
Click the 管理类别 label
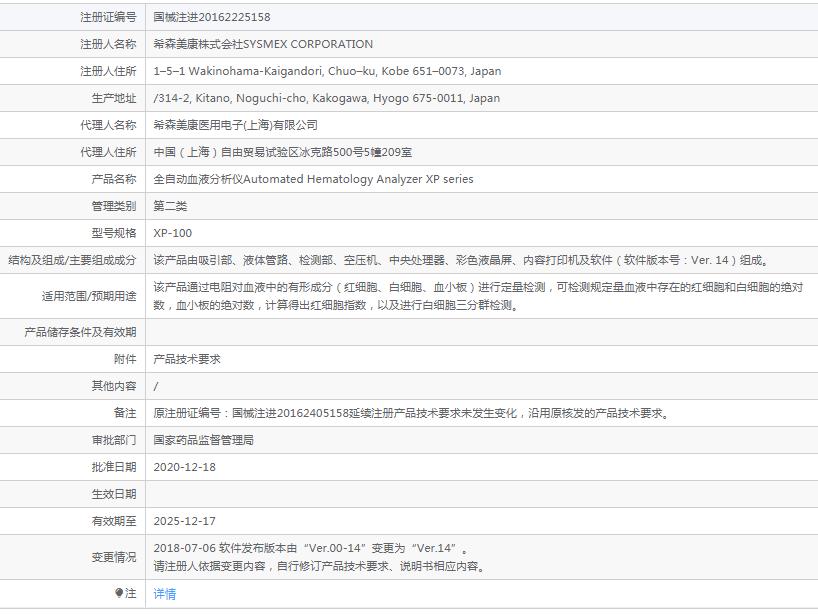(x=114, y=206)
